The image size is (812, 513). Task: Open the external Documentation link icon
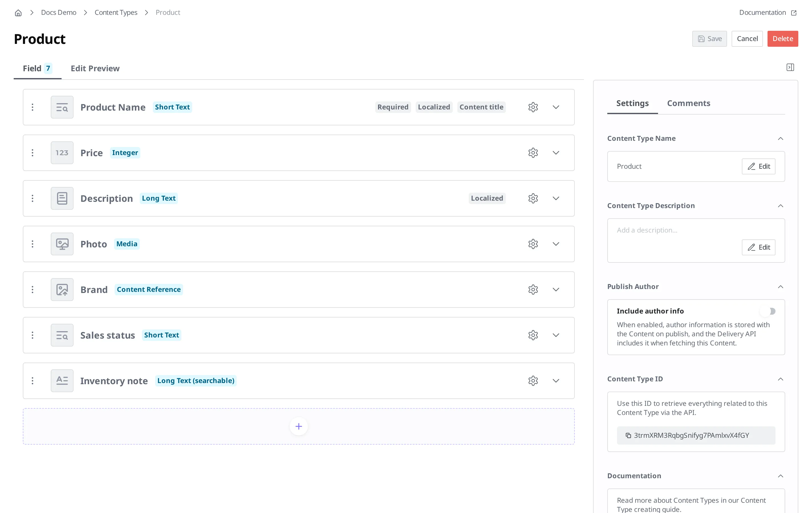pos(794,13)
